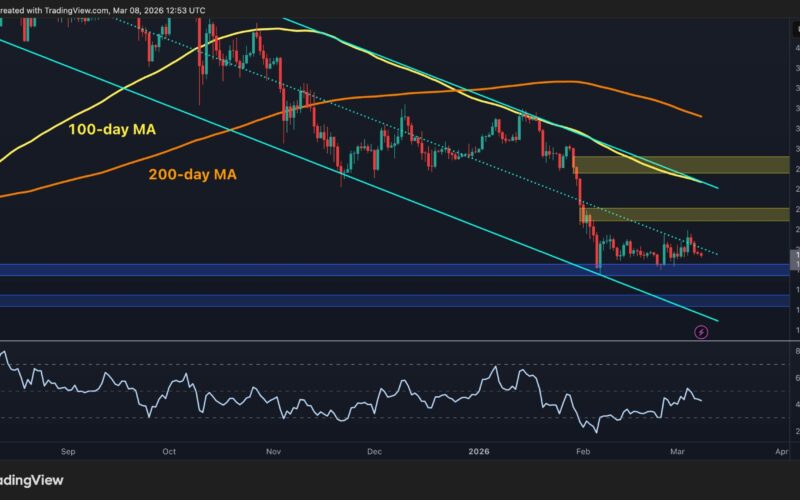Select the upper blue support zone rectangle
Viewport: 800px width, 500px height.
(400, 270)
